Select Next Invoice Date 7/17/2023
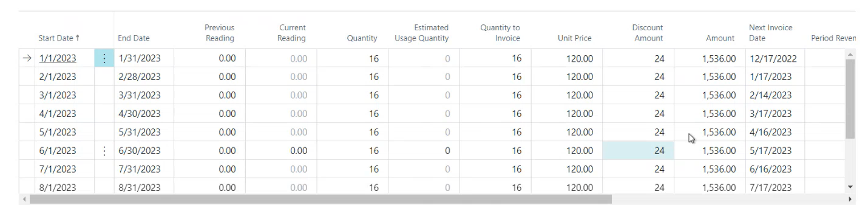The image size is (868, 220). click(775, 187)
